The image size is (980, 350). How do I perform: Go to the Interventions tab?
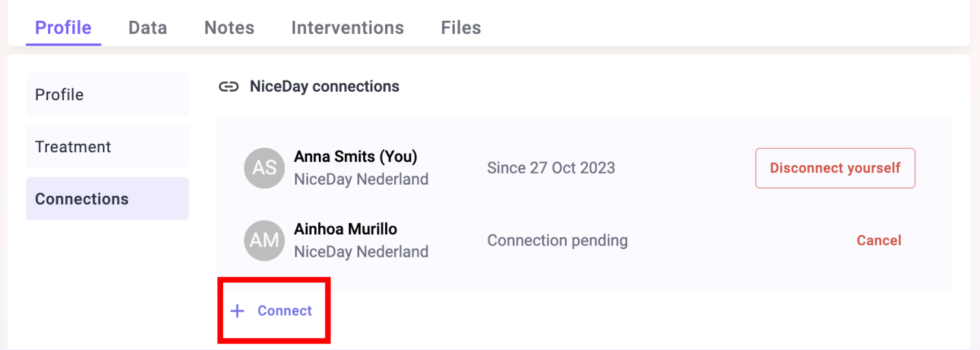(347, 27)
